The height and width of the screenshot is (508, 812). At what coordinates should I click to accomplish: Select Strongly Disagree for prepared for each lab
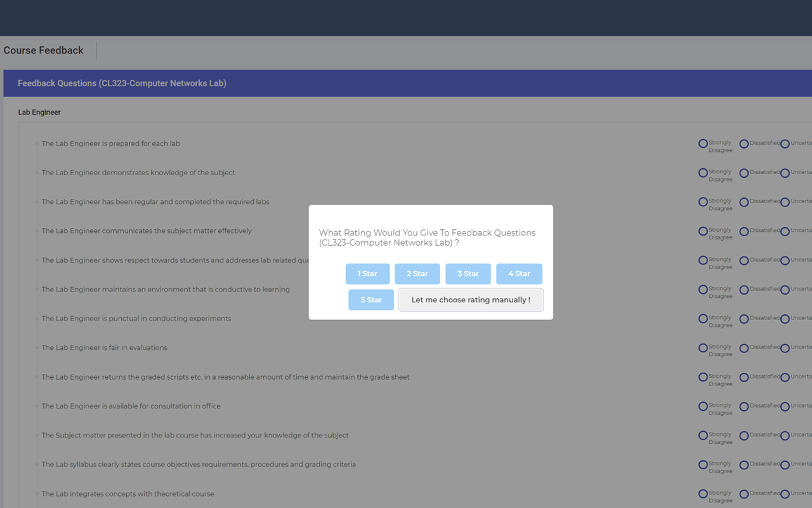pyautogui.click(x=703, y=144)
